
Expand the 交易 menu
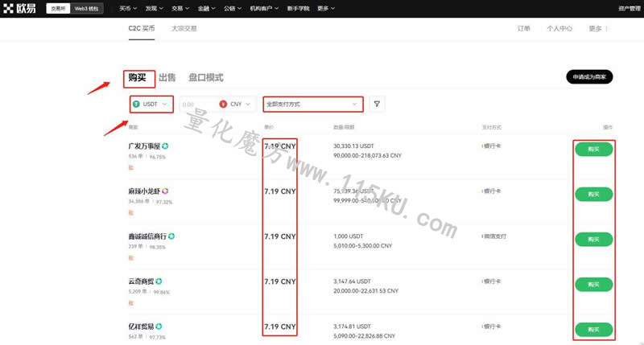coord(180,8)
